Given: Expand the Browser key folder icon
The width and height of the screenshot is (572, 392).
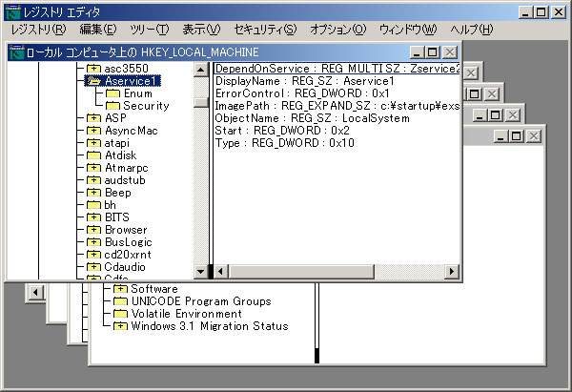Looking at the screenshot, I should (93, 230).
